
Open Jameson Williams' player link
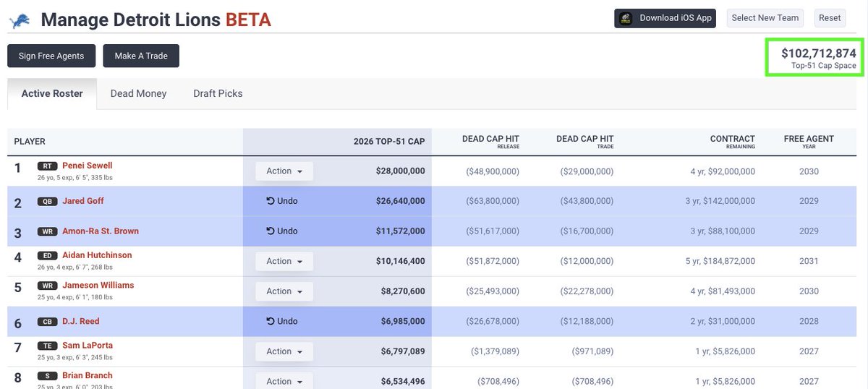click(x=98, y=286)
